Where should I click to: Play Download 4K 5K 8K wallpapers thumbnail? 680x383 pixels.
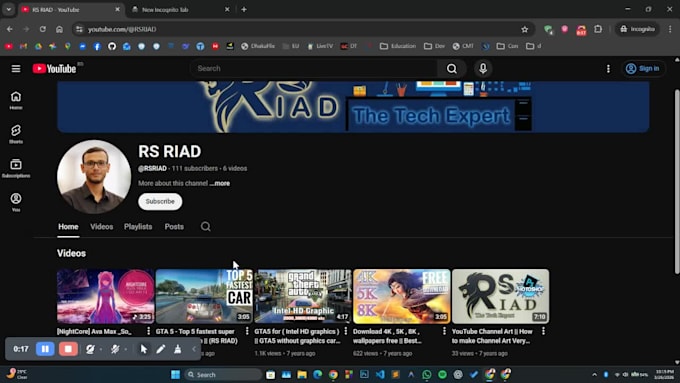(402, 296)
